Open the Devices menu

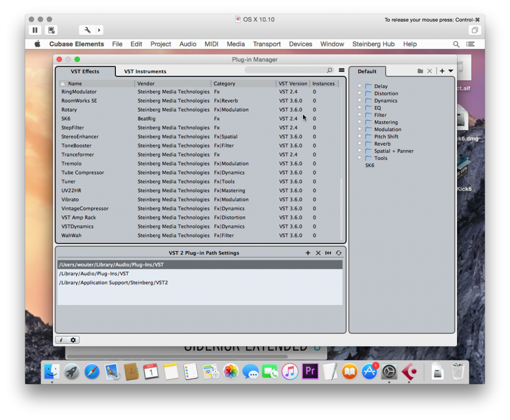point(301,44)
